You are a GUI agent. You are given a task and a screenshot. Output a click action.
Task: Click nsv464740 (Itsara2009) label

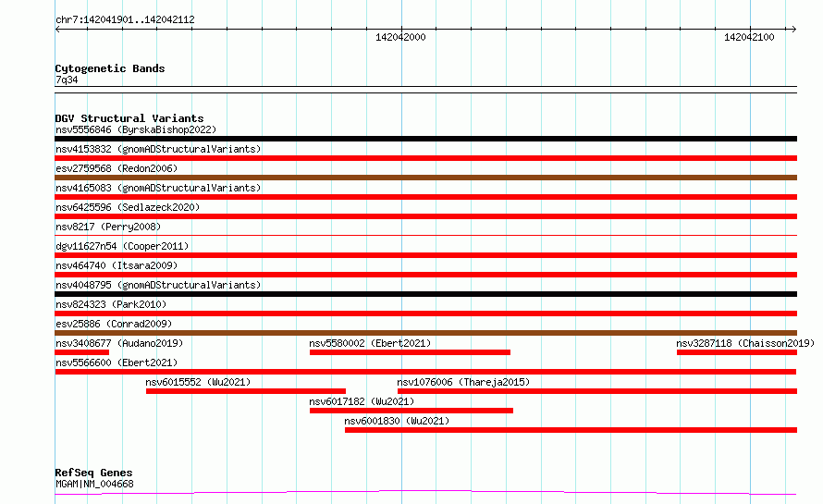[117, 265]
